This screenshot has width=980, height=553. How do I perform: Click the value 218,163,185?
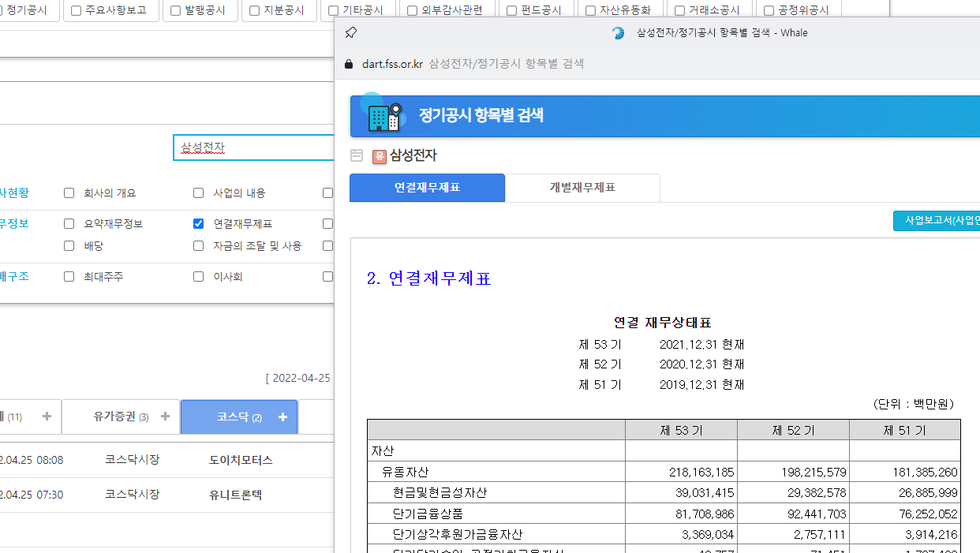click(x=701, y=473)
